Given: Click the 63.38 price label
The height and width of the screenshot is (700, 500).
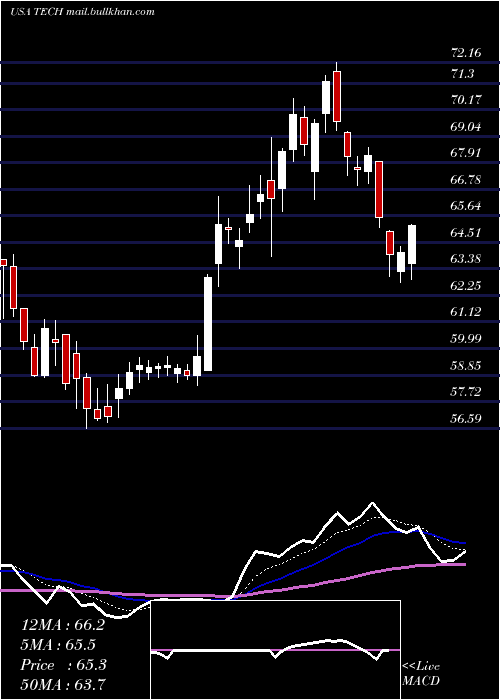Looking at the screenshot, I should tap(466, 259).
